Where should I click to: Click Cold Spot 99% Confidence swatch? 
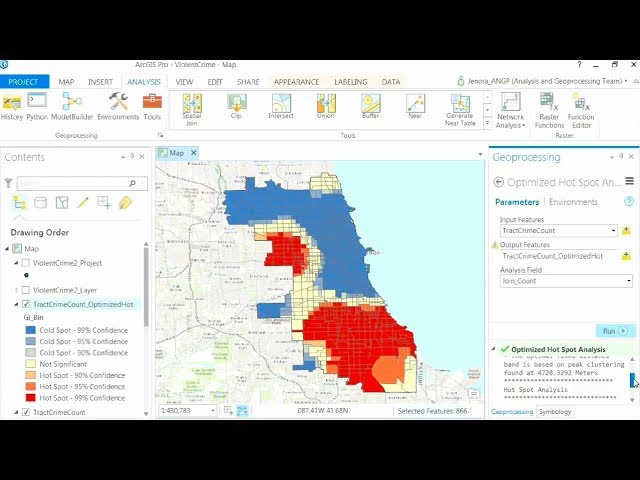(x=31, y=330)
